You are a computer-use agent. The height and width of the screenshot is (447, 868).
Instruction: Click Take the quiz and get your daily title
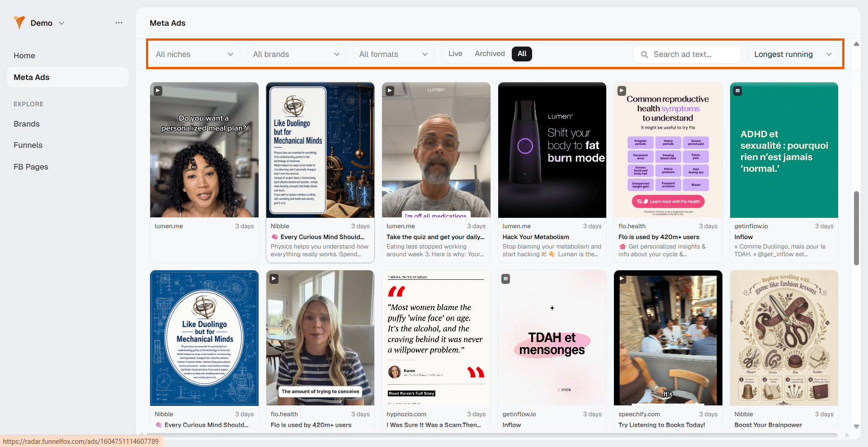coord(435,237)
